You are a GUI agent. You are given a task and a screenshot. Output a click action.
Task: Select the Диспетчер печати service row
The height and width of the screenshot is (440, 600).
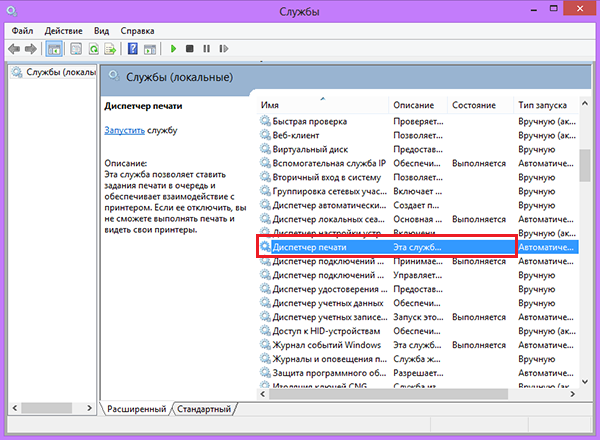point(320,246)
